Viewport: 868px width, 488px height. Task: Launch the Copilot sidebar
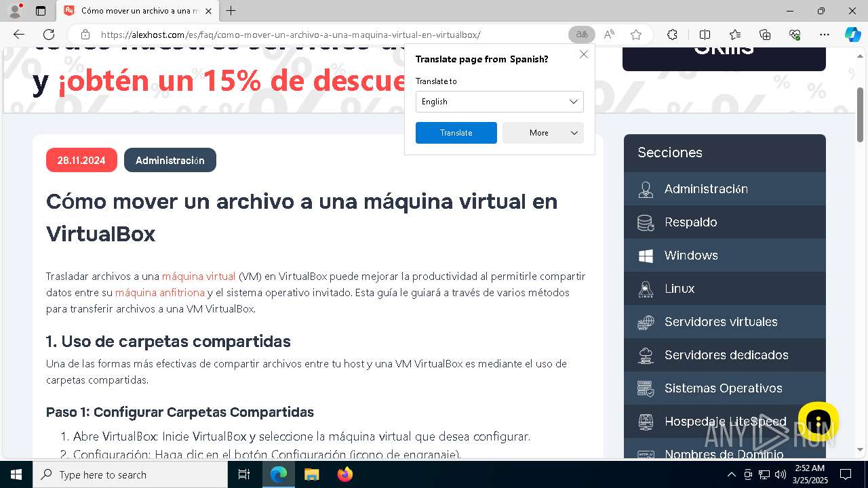[852, 35]
